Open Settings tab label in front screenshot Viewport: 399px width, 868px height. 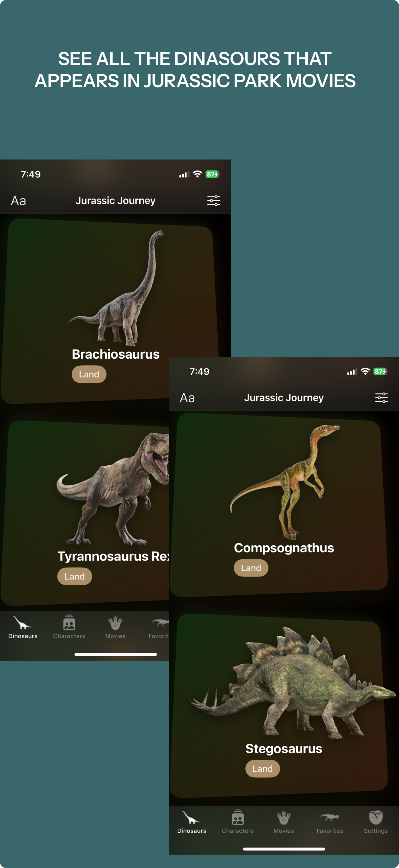point(376,830)
